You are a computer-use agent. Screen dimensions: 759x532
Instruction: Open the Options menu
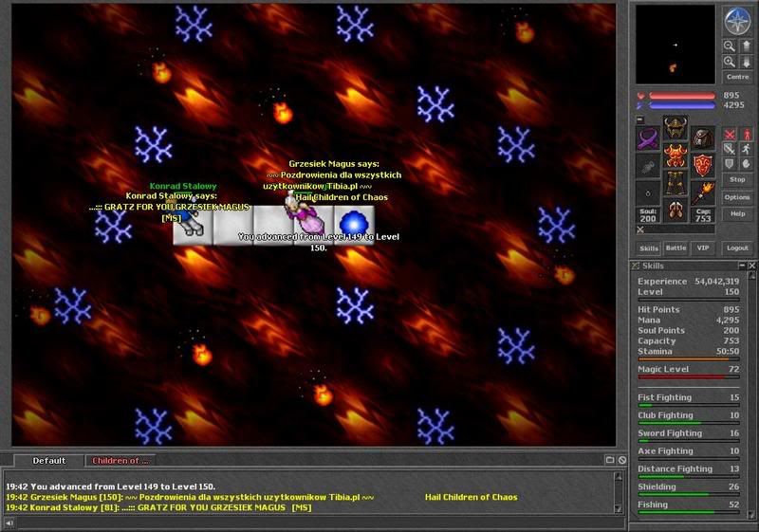coord(737,197)
